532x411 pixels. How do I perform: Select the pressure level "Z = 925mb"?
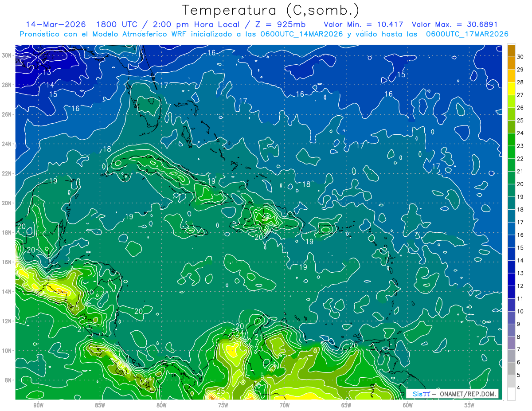click(281, 24)
